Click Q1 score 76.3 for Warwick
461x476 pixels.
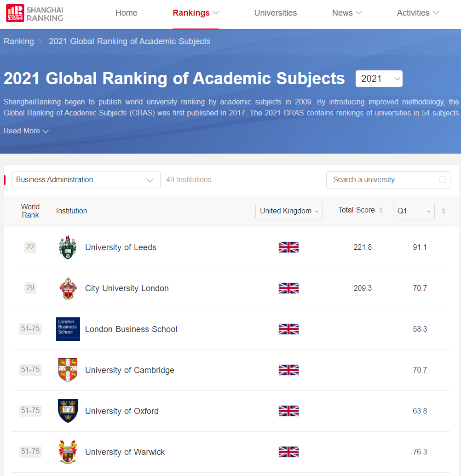[420, 452]
